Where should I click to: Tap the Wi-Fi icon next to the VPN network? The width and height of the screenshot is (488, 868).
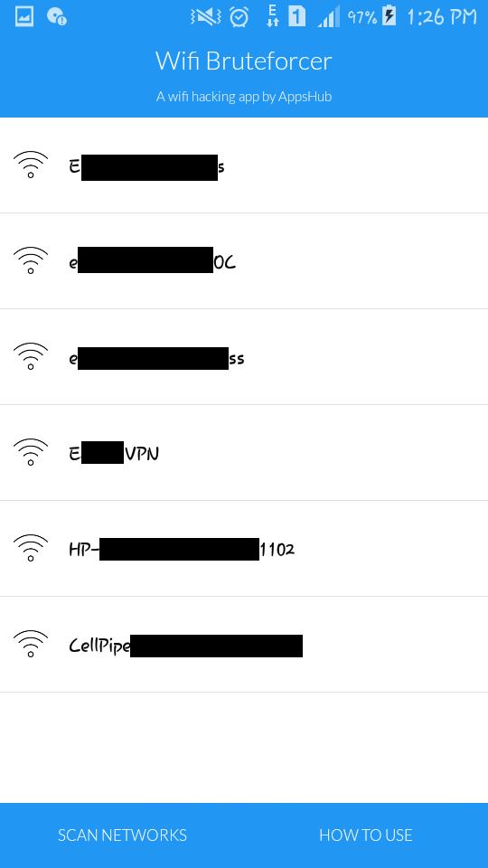click(x=31, y=452)
